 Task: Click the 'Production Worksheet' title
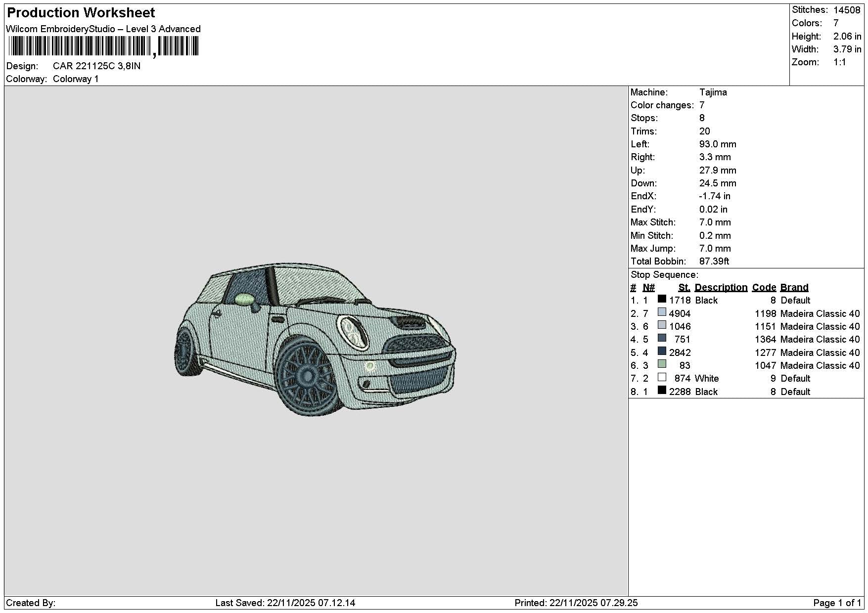click(x=81, y=13)
